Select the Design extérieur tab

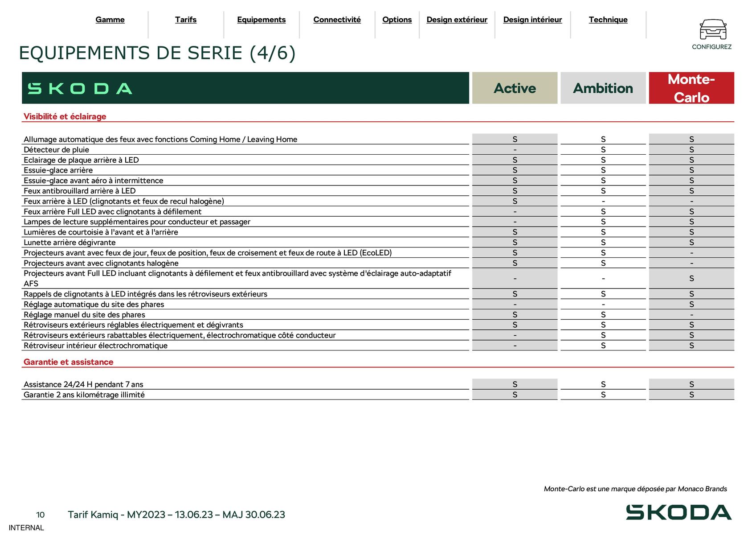point(457,20)
